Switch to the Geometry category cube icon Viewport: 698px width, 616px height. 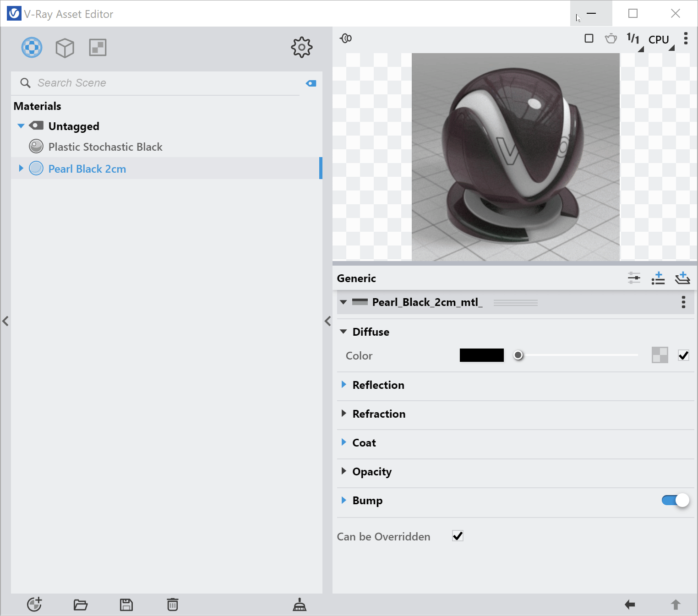coord(65,47)
